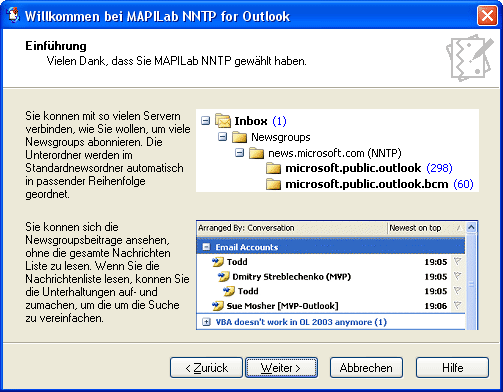503x392 pixels.
Task: Select microsoft.public.outlook.bcm (60) entry
Action: 379,184
